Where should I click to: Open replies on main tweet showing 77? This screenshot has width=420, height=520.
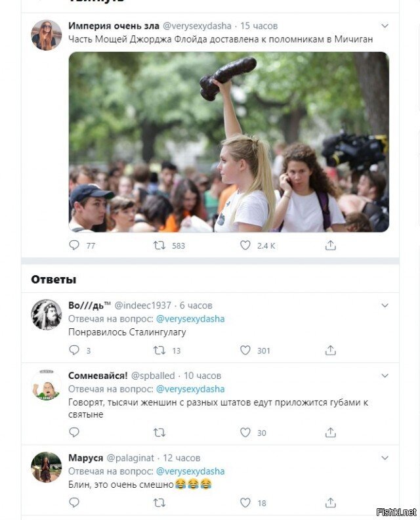(x=74, y=246)
